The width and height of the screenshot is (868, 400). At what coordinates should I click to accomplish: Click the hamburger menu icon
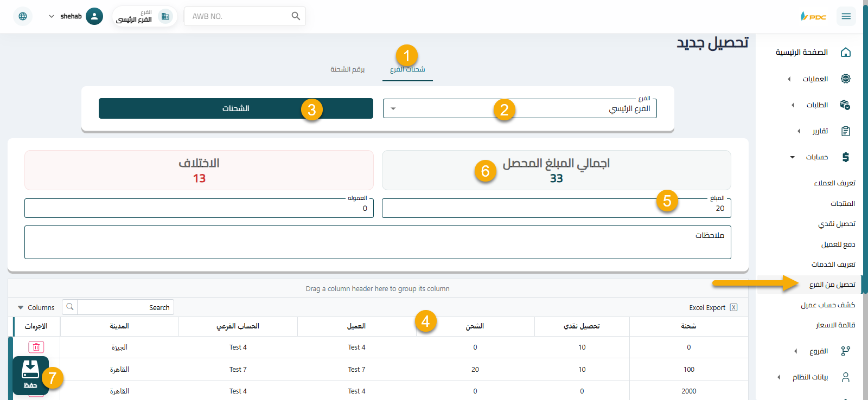pyautogui.click(x=846, y=16)
